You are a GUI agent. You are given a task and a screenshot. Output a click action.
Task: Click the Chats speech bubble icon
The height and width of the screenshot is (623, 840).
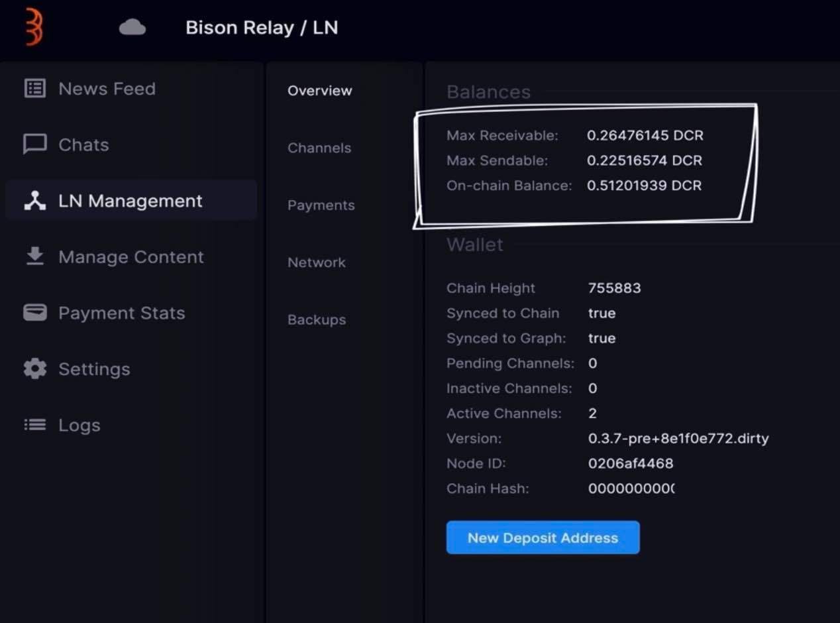[35, 144]
